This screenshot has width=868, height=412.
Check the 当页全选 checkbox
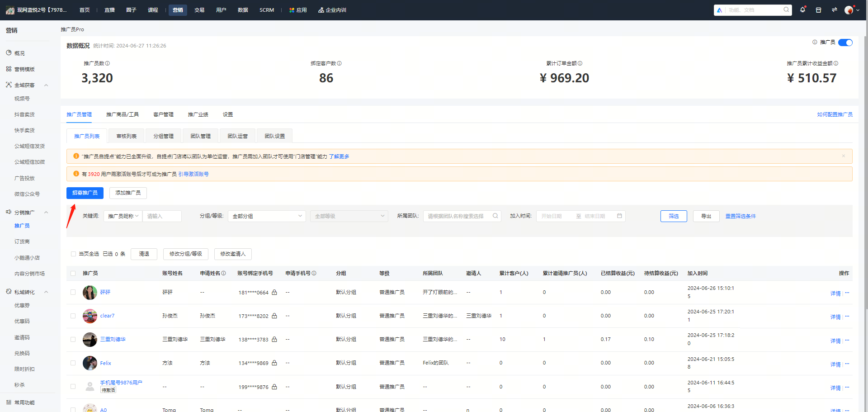coord(73,254)
